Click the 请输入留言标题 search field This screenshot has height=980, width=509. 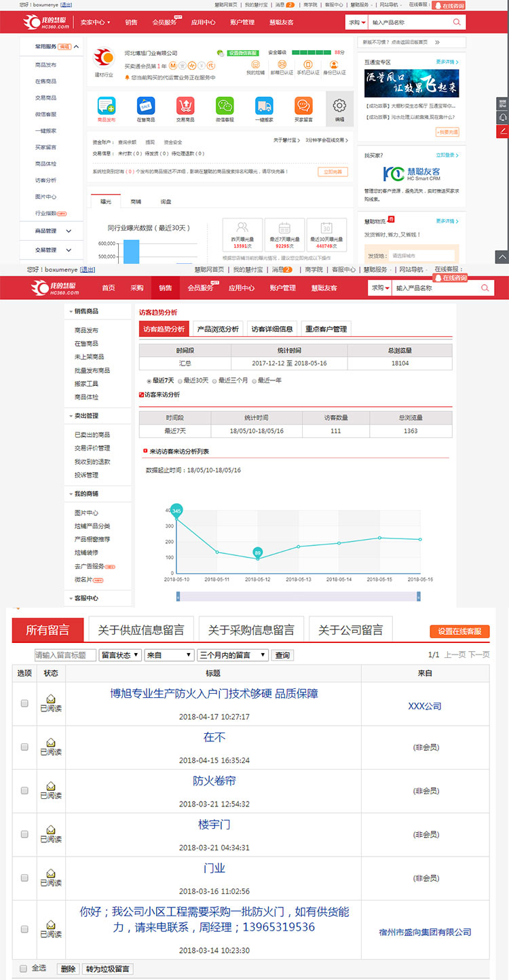(x=64, y=655)
